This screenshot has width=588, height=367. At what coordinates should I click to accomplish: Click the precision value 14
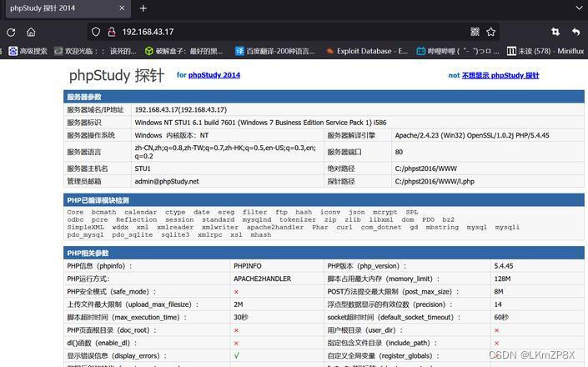coord(498,304)
